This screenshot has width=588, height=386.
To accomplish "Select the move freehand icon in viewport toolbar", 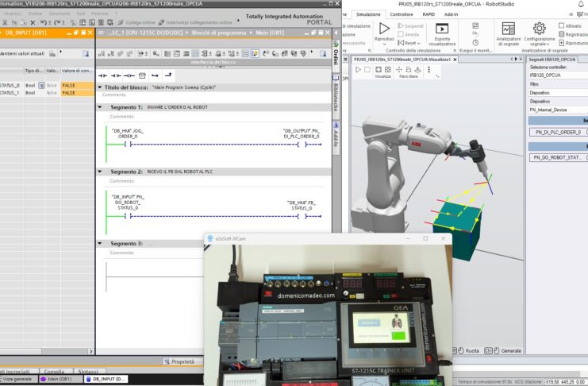I will (399, 69).
